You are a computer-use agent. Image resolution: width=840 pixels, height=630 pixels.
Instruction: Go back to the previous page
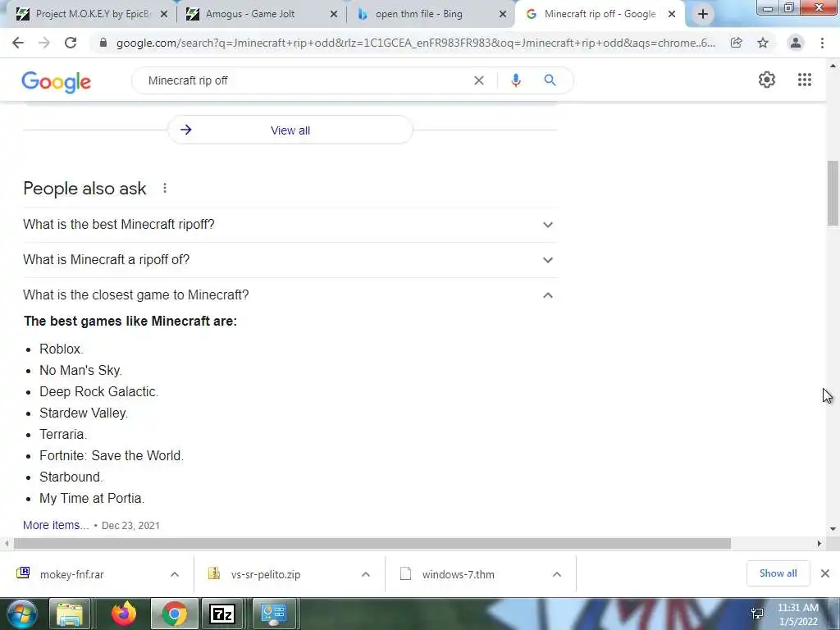point(18,43)
